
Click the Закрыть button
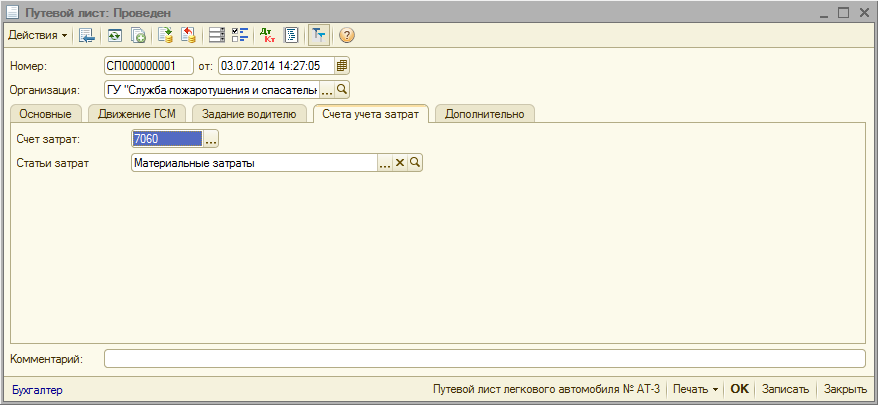[845, 389]
